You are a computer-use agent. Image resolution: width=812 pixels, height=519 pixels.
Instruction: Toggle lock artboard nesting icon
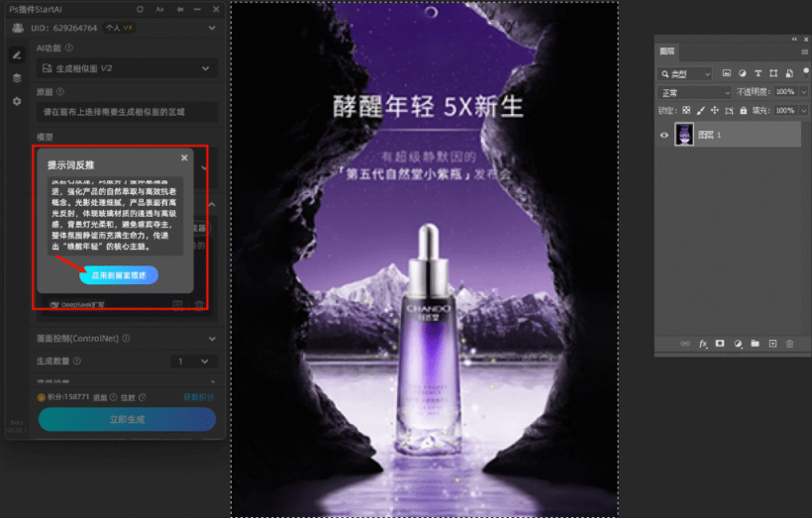[729, 110]
